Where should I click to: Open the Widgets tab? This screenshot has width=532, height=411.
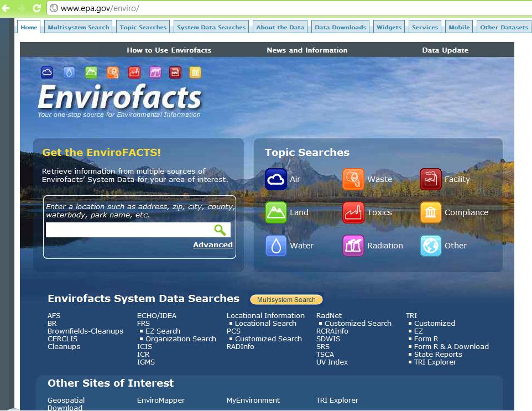pyautogui.click(x=389, y=27)
